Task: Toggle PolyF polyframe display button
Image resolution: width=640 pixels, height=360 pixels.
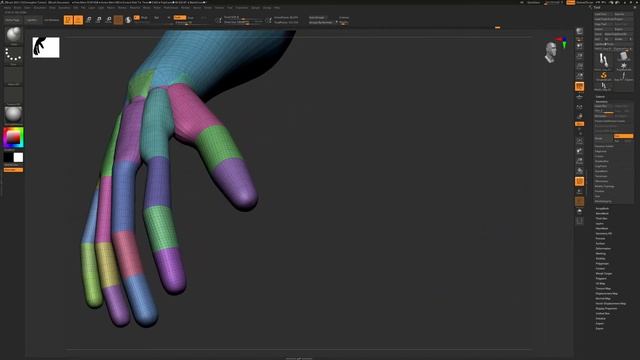Action: [x=580, y=181]
